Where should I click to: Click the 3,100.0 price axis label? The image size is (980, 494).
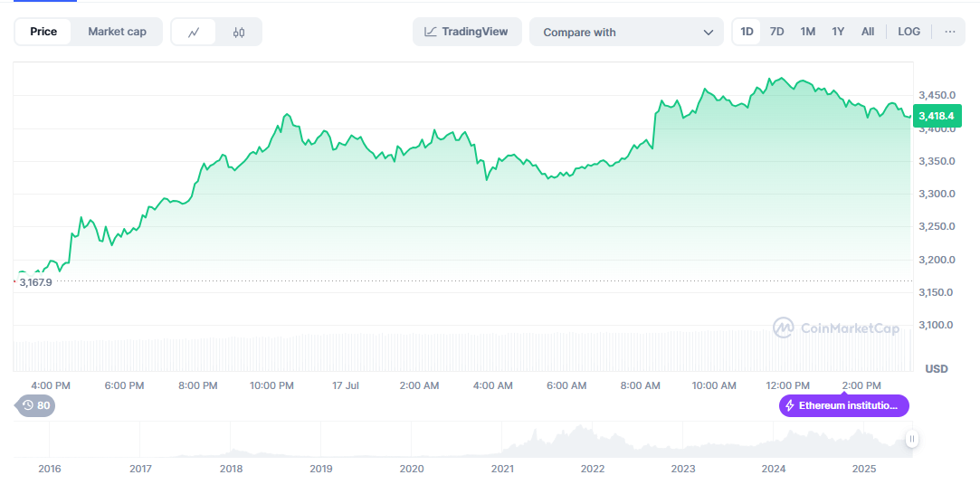click(937, 325)
